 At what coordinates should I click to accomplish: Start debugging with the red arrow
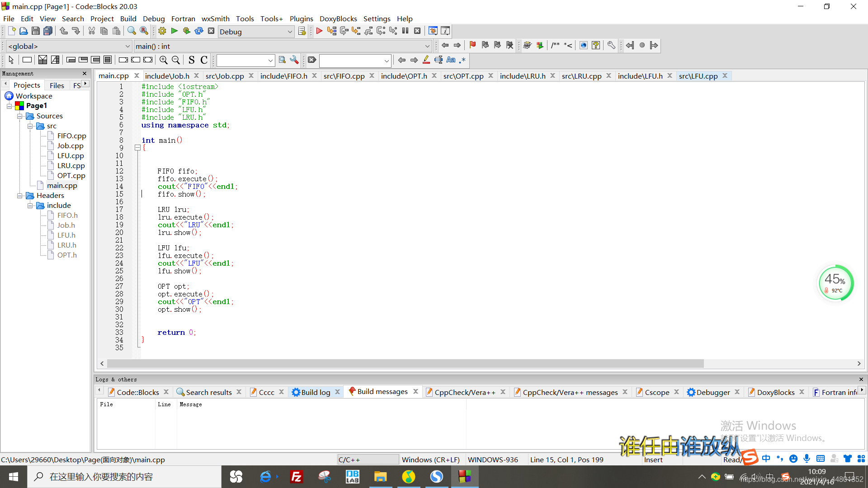(x=319, y=31)
